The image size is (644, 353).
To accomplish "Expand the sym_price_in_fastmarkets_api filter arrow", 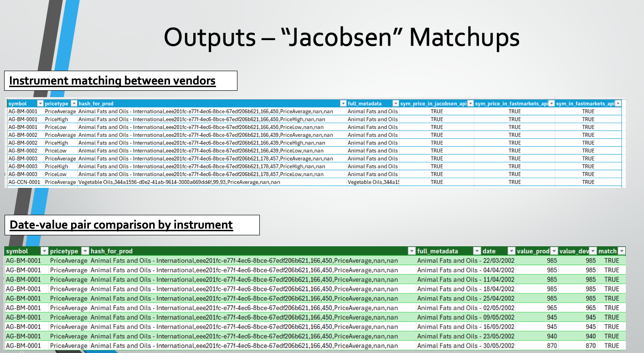I will pyautogui.click(x=551, y=104).
